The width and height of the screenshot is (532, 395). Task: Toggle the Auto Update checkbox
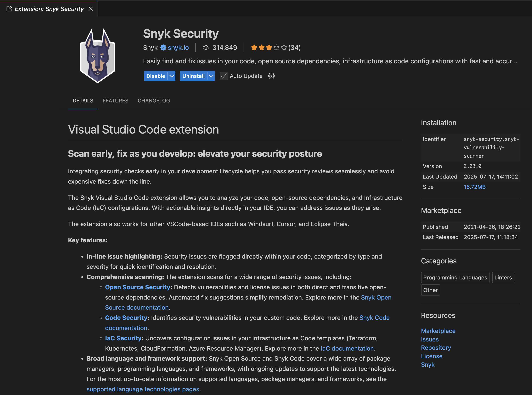[x=224, y=76]
